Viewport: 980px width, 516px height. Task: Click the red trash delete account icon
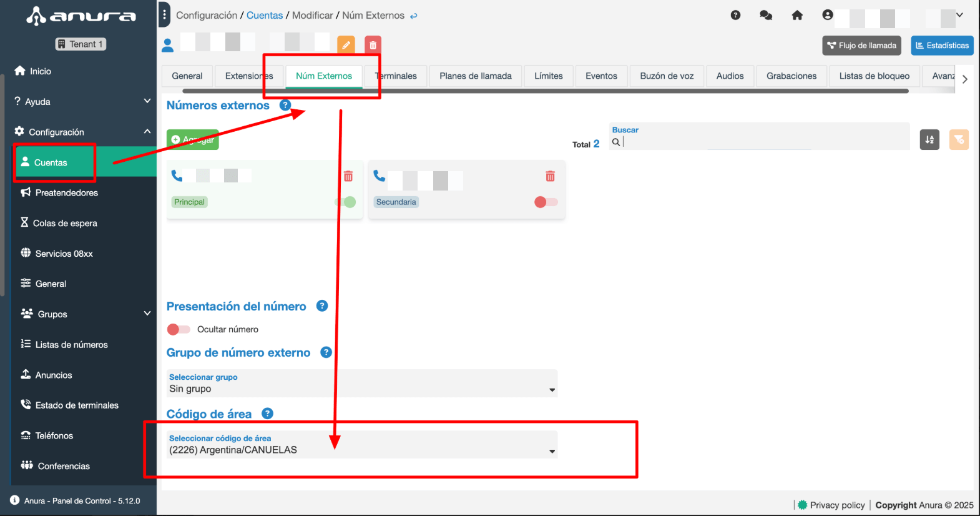click(x=373, y=45)
